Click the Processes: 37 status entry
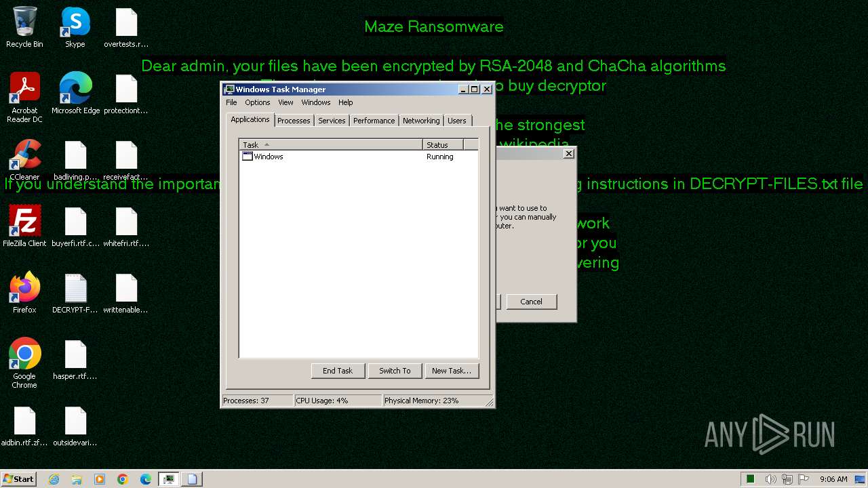 point(257,401)
